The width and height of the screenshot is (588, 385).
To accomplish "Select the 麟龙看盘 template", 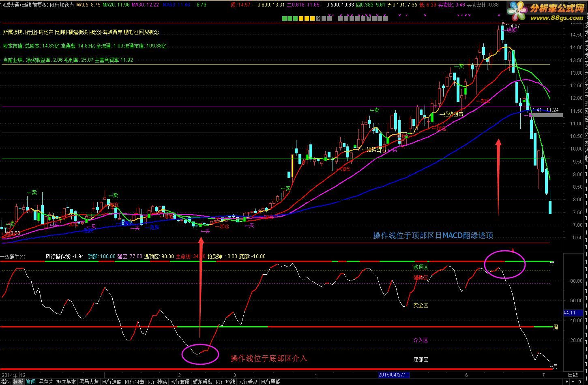I will 202,382.
